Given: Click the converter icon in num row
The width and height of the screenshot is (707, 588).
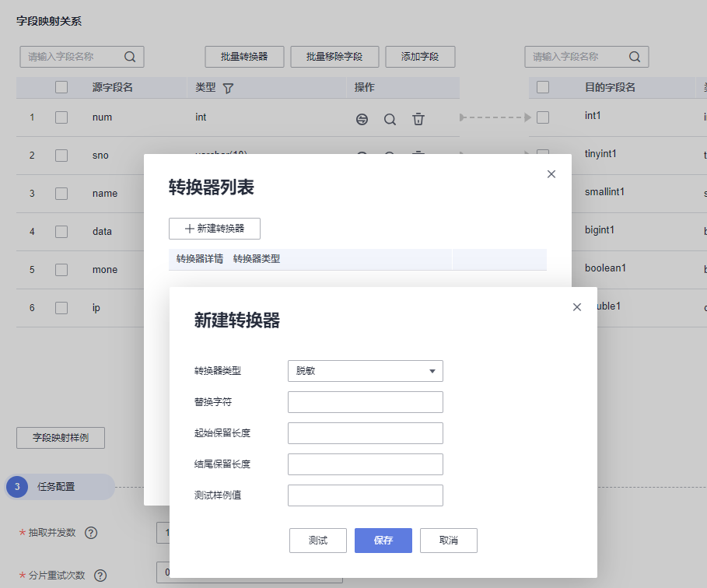Looking at the screenshot, I should coord(362,119).
